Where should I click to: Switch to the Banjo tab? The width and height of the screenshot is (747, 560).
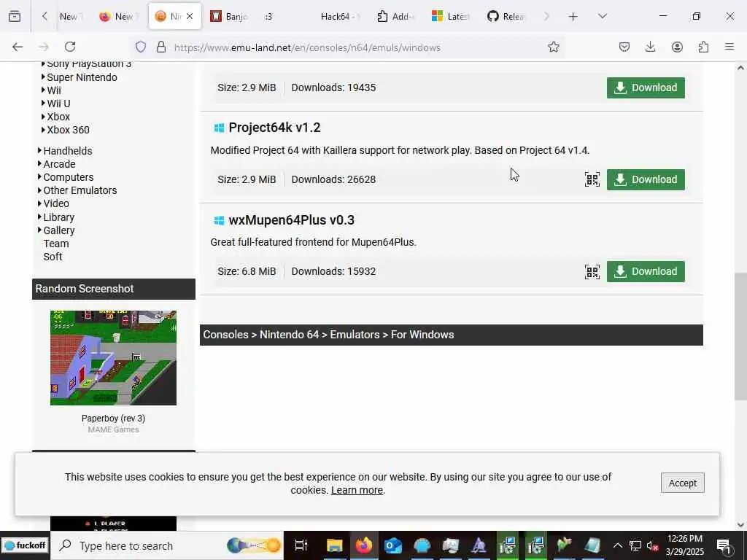228,17
